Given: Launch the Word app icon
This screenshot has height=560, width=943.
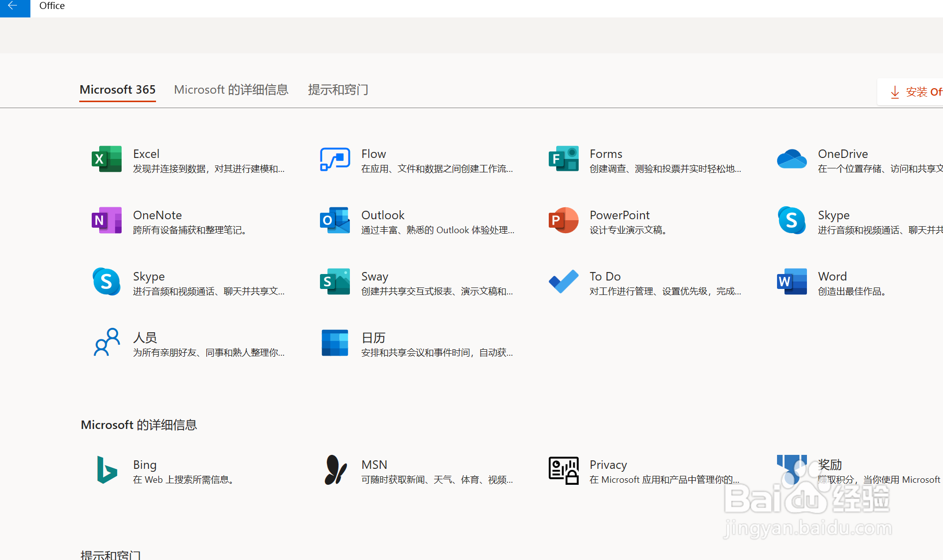Looking at the screenshot, I should pos(791,282).
